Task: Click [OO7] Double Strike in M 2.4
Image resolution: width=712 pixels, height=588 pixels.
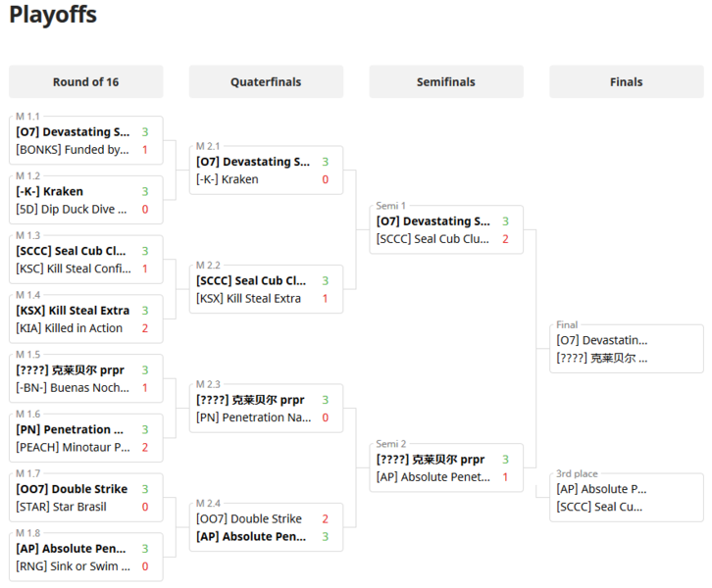Action: [x=249, y=518]
